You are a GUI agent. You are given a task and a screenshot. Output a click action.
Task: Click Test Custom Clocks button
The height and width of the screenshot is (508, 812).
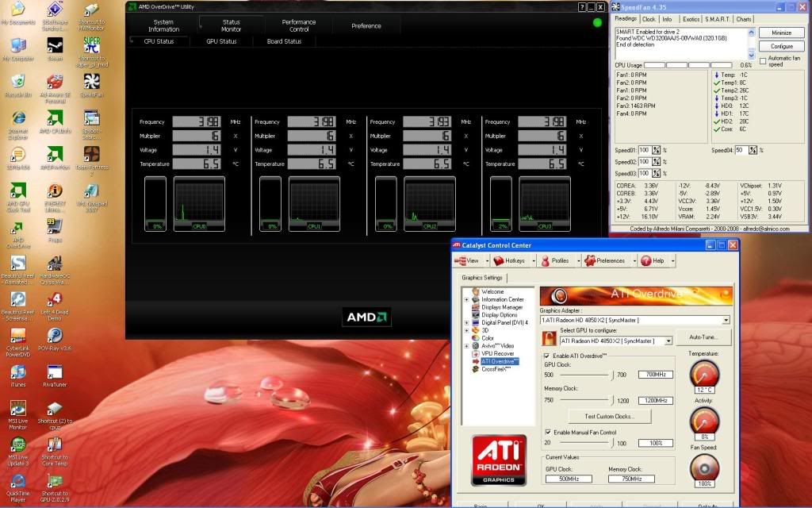tap(609, 416)
